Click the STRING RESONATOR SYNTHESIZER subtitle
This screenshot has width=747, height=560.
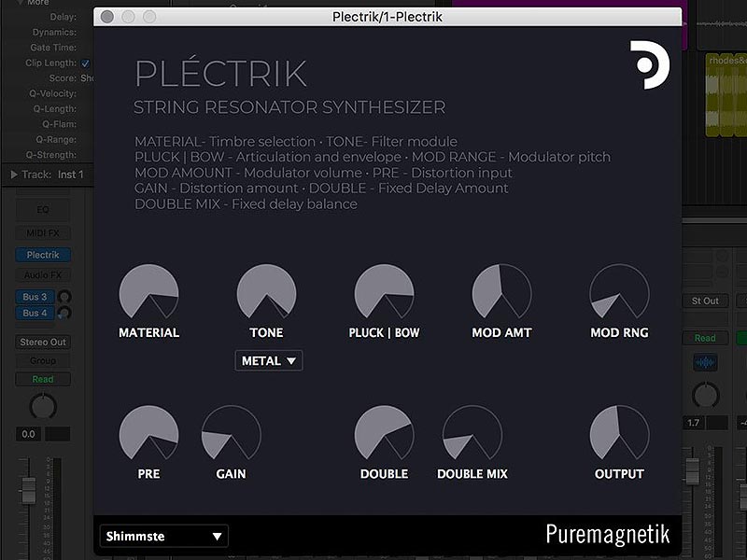pos(289,107)
